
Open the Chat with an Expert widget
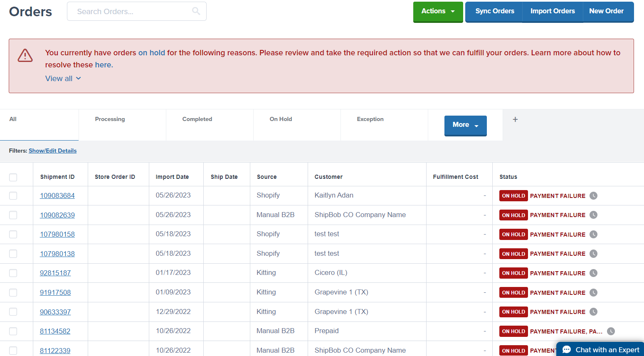pos(600,350)
